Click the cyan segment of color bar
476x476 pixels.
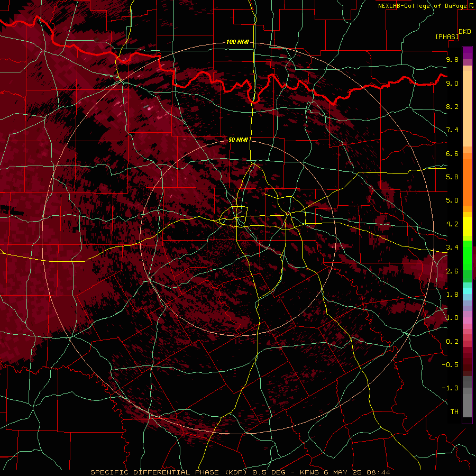(467, 291)
